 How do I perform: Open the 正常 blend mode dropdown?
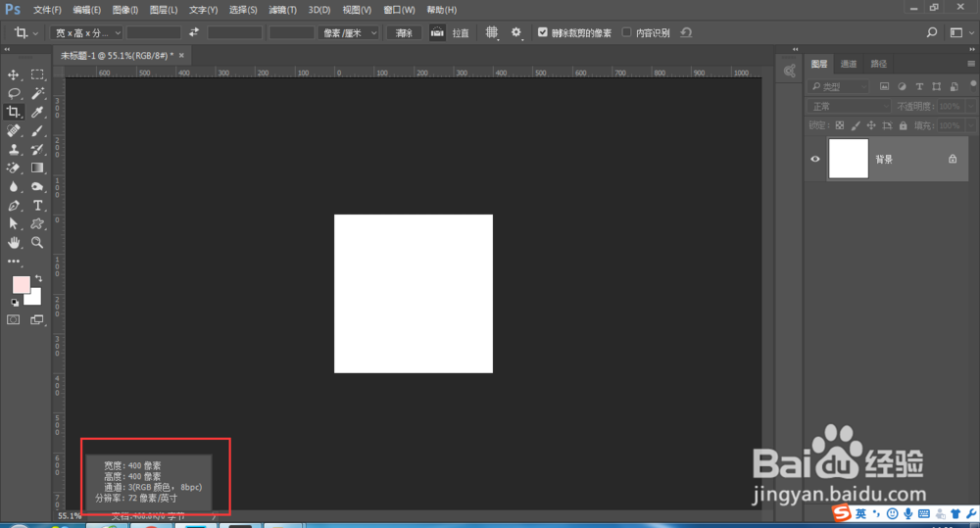pos(849,106)
